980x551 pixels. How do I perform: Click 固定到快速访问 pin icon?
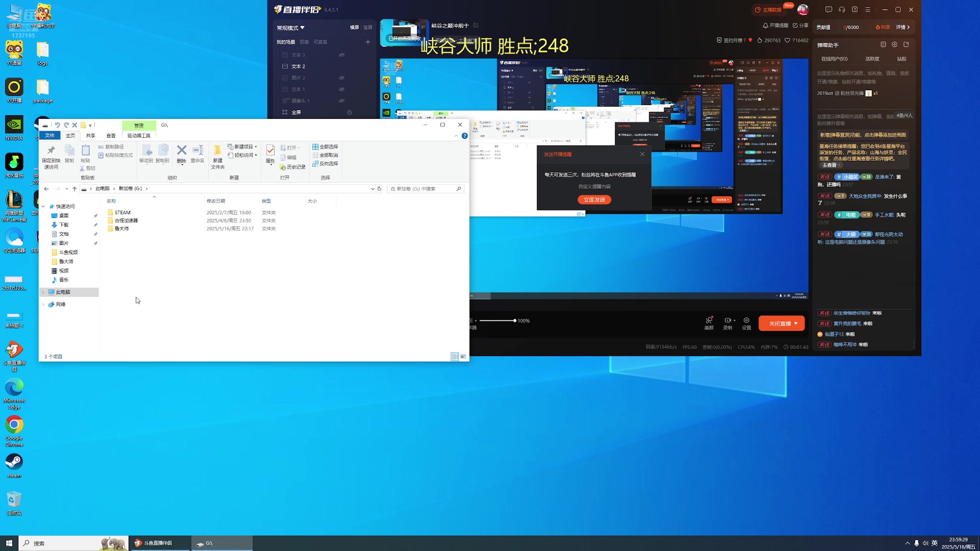51,157
